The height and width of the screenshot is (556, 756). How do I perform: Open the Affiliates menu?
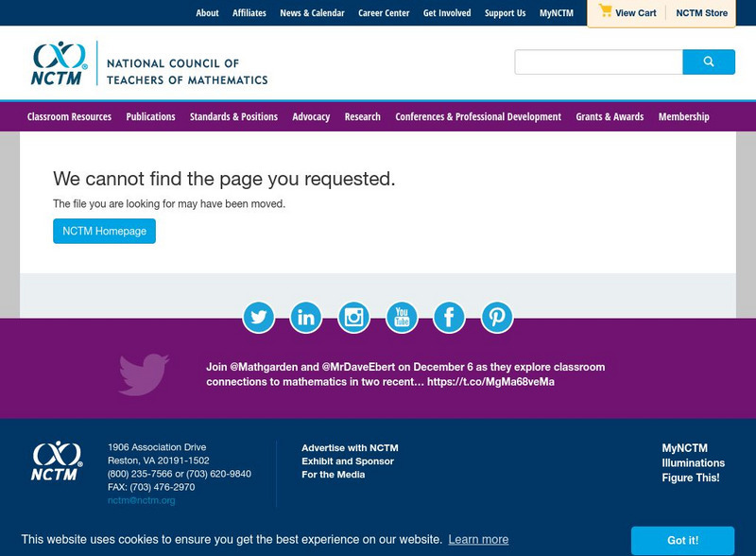(249, 13)
